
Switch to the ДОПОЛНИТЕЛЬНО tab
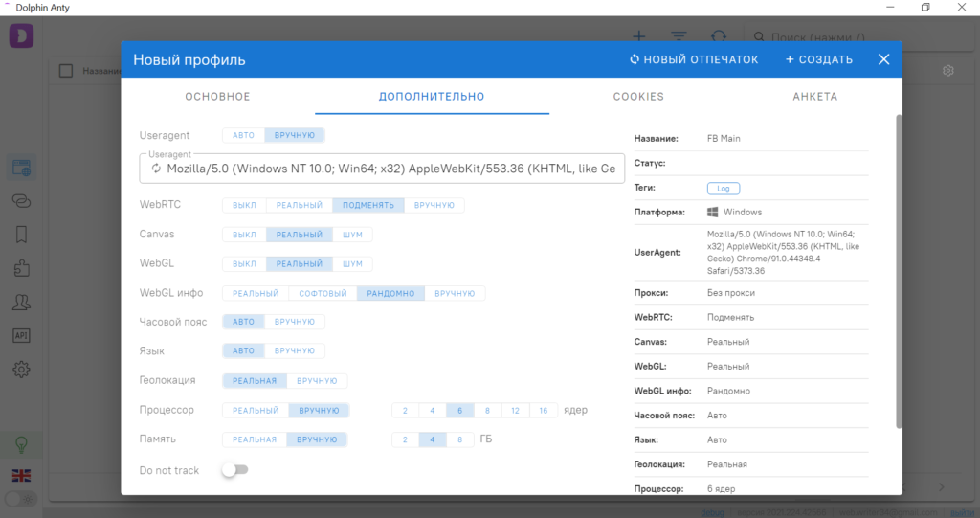coord(432,97)
